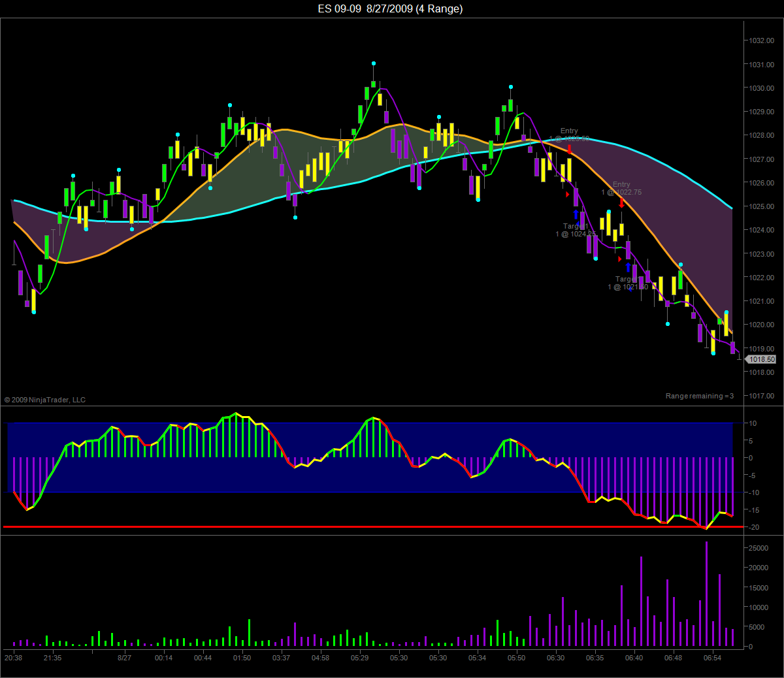784x678 pixels.
Task: Click the 20:38 time axis label
Action: 13,658
